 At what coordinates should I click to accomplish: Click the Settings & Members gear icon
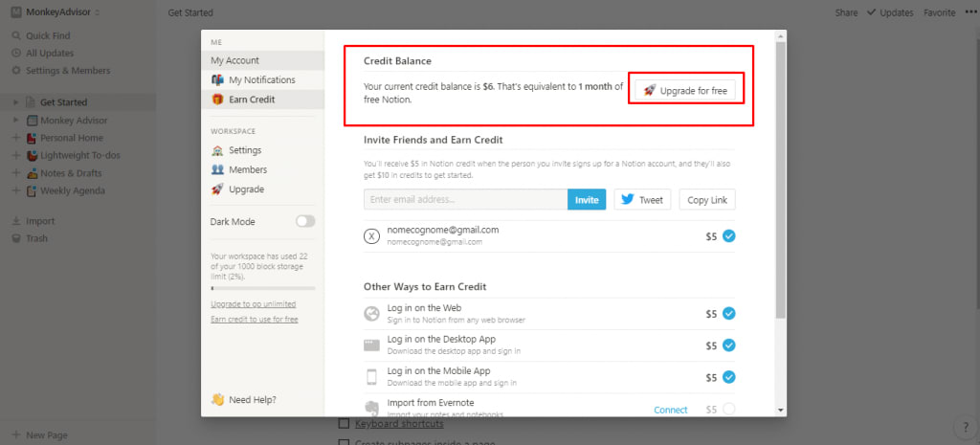tap(17, 71)
